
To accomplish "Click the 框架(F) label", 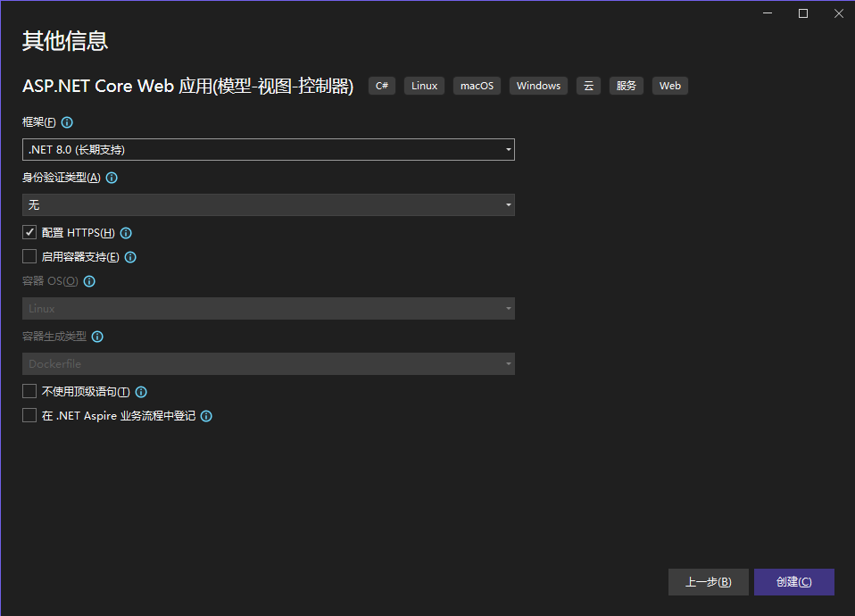I will (38, 122).
